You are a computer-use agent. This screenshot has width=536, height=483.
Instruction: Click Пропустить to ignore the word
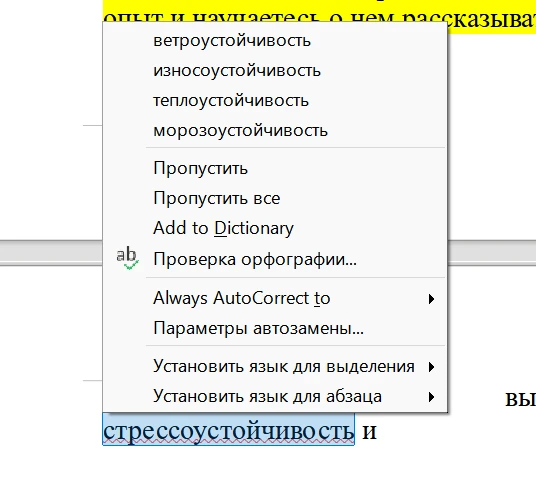click(275, 168)
